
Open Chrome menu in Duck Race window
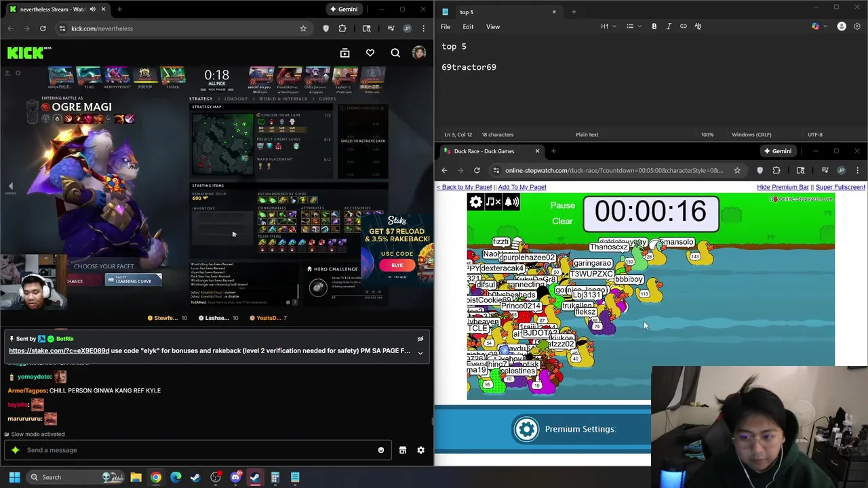coord(858,170)
